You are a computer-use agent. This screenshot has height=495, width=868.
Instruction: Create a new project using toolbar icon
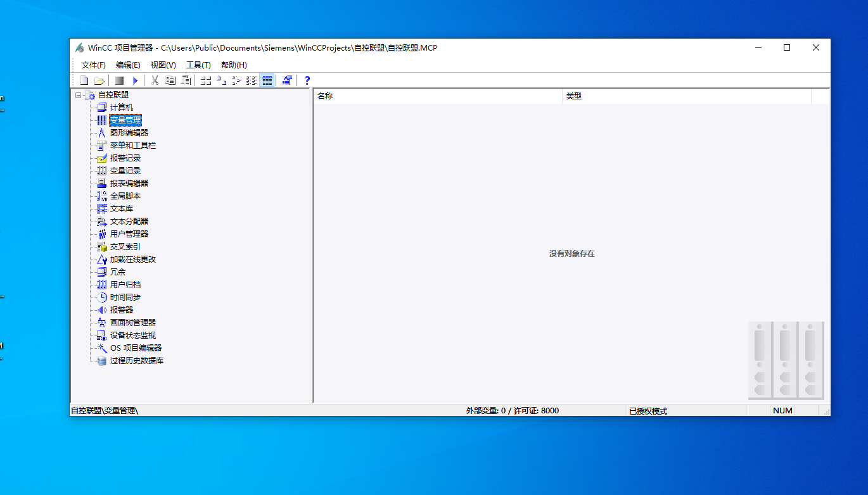pyautogui.click(x=84, y=80)
